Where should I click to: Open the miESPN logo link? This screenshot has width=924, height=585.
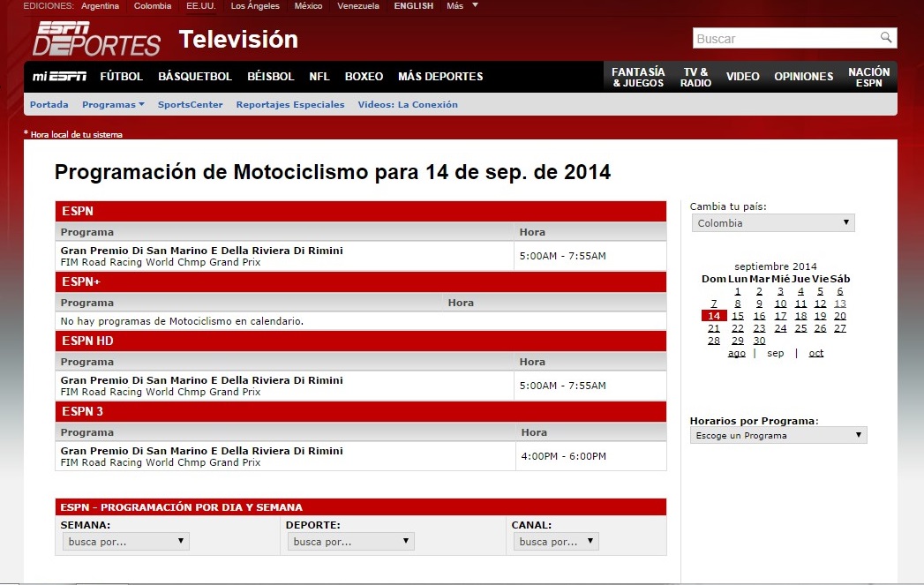pos(59,77)
